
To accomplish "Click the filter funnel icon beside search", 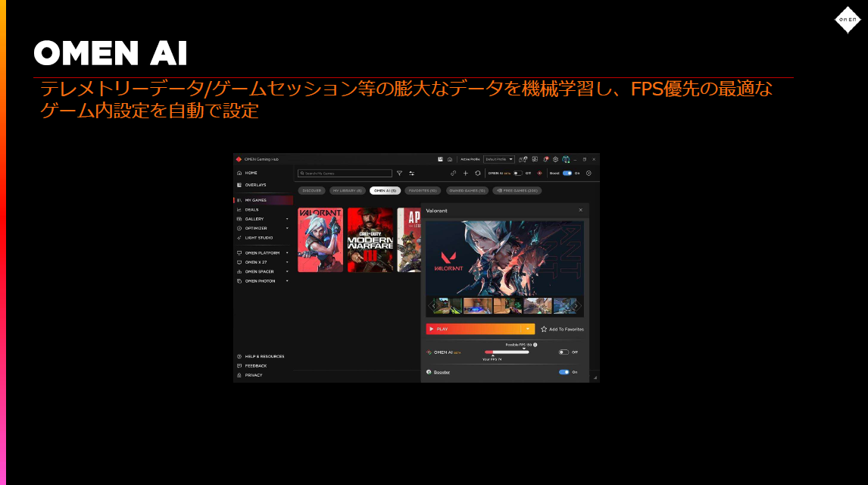I will (399, 174).
